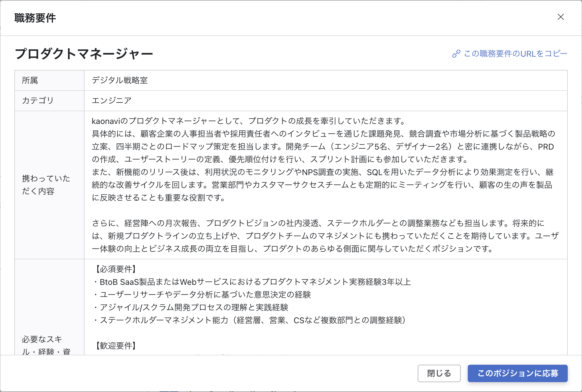Close the 職務要件 dialog with the X icon
Viewport: 582px width, 392px height.
point(560,17)
